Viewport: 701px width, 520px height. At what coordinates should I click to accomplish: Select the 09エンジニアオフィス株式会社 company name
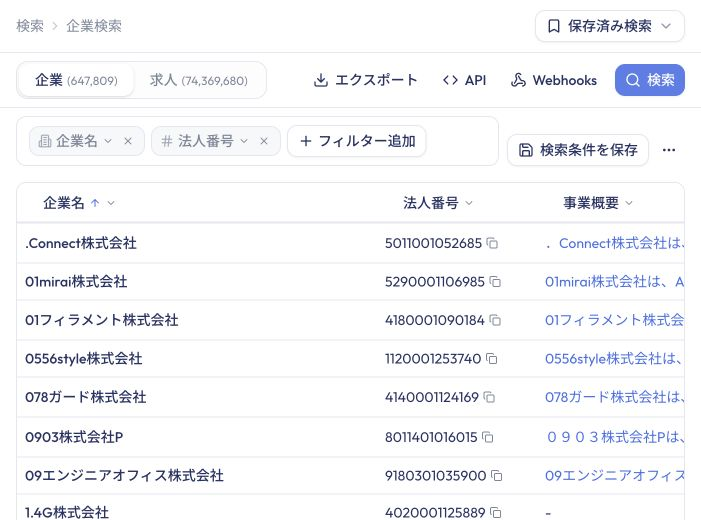(124, 475)
